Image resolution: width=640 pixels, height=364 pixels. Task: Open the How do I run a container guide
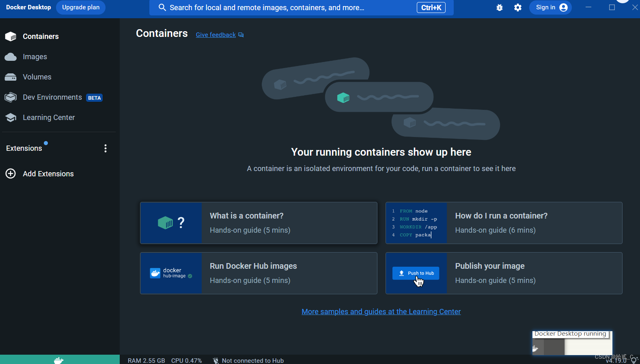click(504, 223)
